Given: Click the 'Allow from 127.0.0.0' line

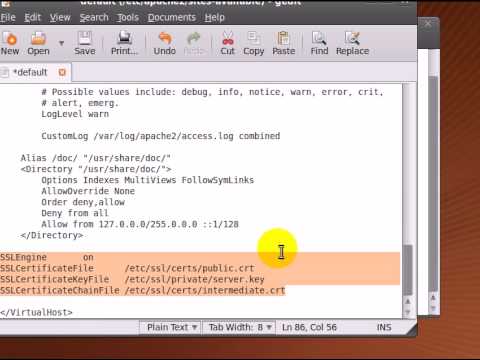Looking at the screenshot, I should tap(140, 224).
